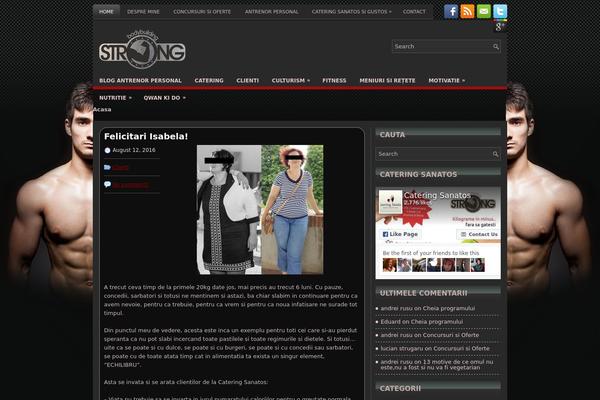Click the header search magnifier icon
This screenshot has height=400, width=600.
(x=496, y=47)
